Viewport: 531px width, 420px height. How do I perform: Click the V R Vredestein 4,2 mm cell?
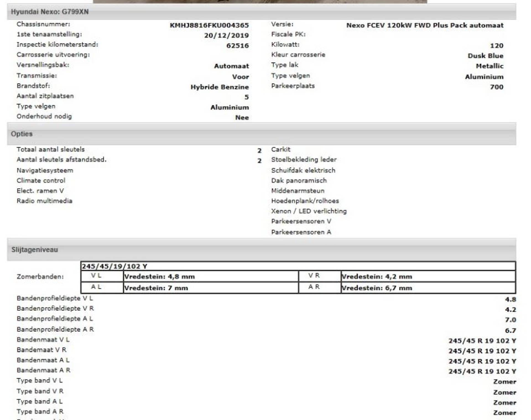tap(377, 276)
